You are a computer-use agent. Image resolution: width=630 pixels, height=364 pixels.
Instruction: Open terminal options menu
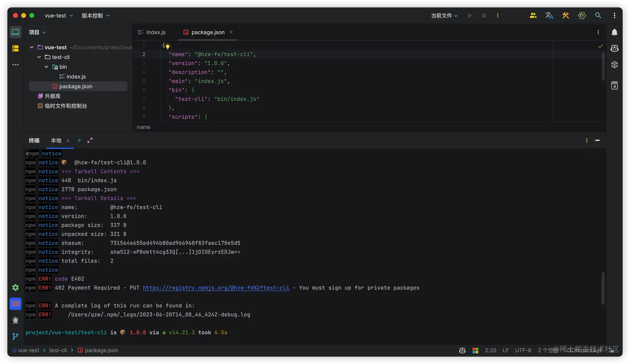(587, 140)
